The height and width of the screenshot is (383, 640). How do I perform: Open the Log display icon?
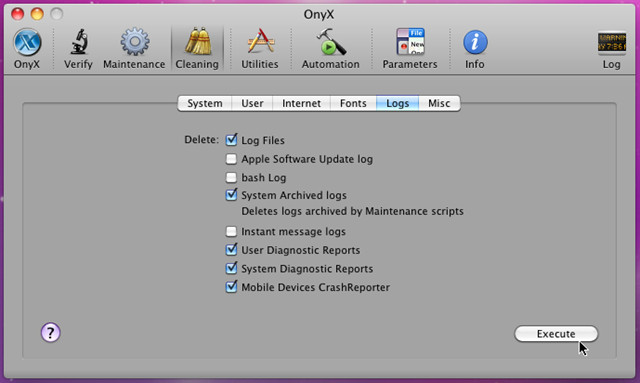click(611, 42)
